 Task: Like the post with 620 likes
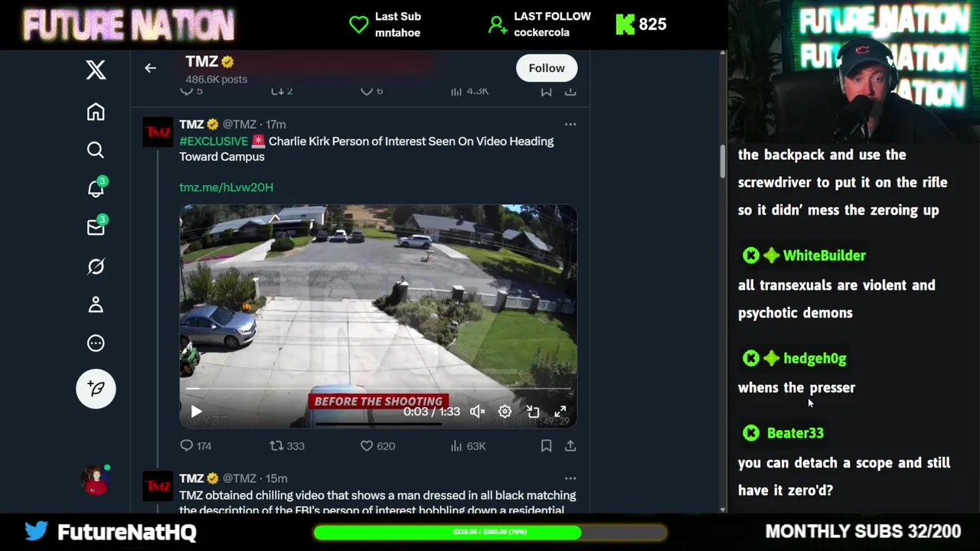377,446
